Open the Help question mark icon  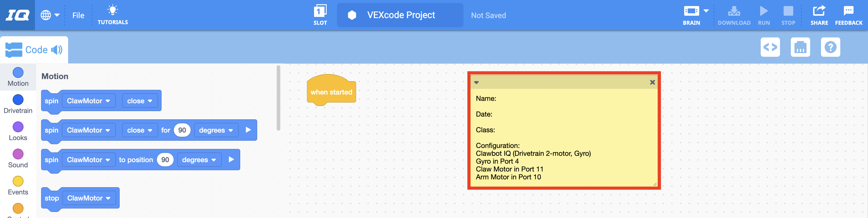click(830, 47)
